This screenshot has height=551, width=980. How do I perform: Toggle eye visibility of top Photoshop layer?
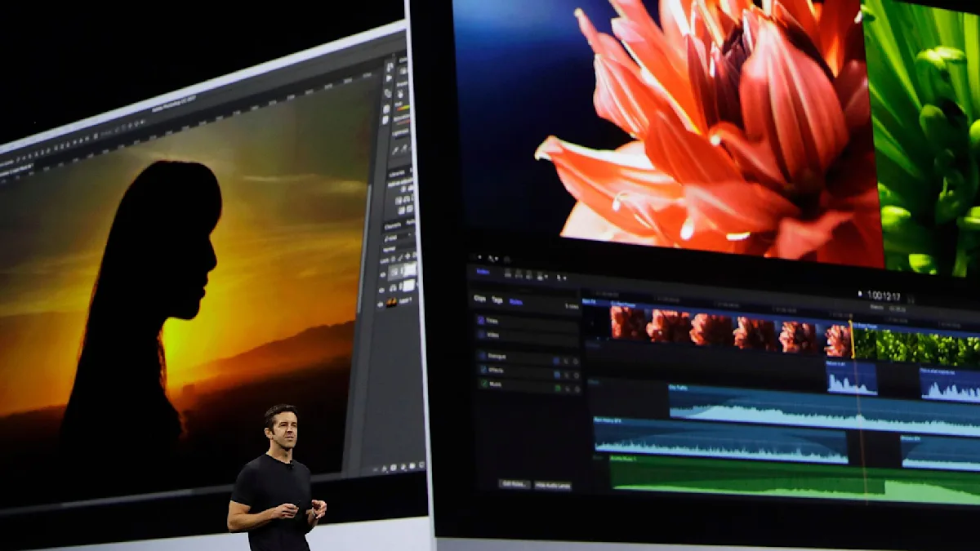click(x=382, y=273)
